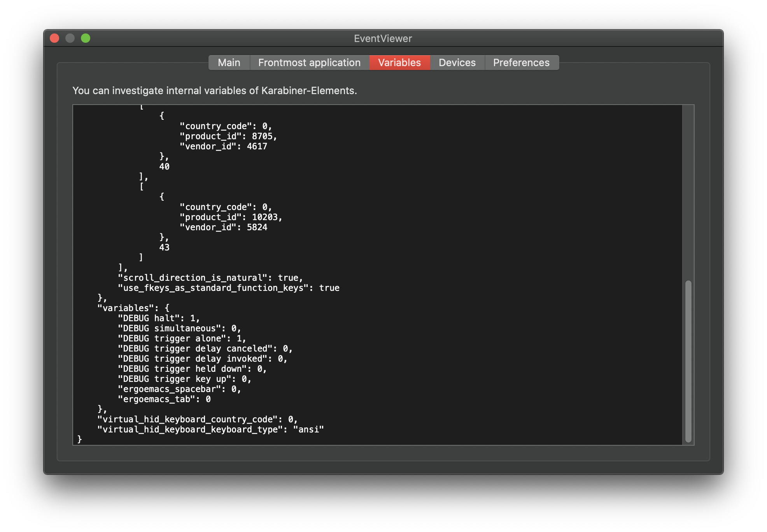Click the "variables" section opening line

coord(133,308)
